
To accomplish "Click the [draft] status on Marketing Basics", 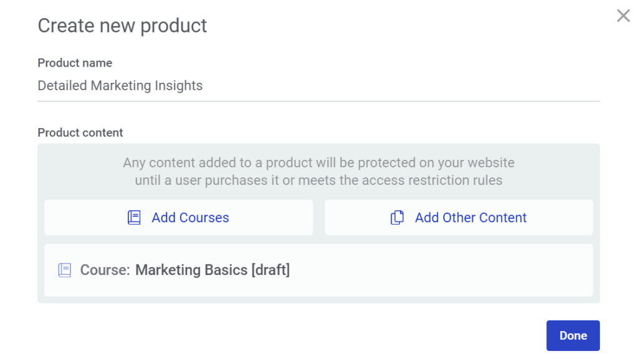I will pyautogui.click(x=270, y=270).
